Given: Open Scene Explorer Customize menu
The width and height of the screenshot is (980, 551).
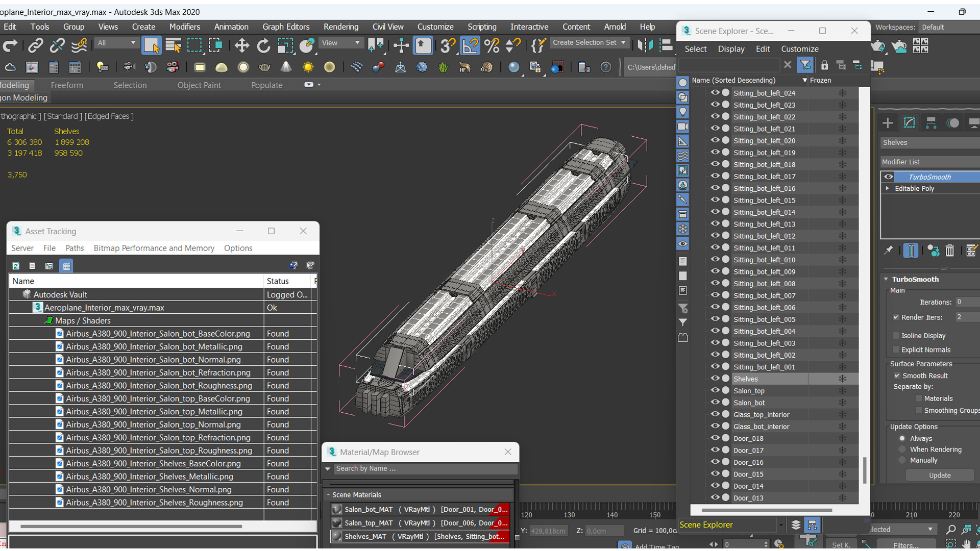Looking at the screenshot, I should (x=799, y=49).
